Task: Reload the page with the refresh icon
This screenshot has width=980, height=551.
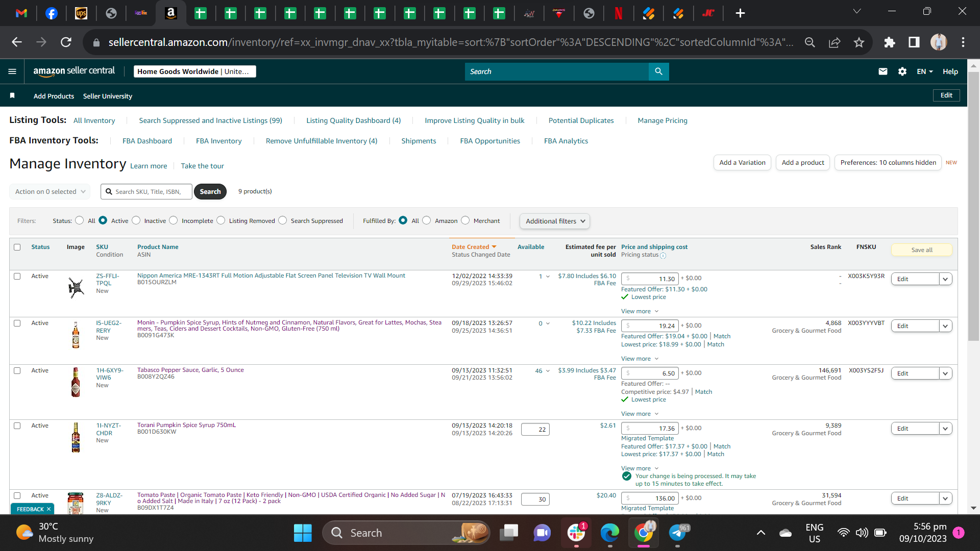Action: click(x=66, y=42)
